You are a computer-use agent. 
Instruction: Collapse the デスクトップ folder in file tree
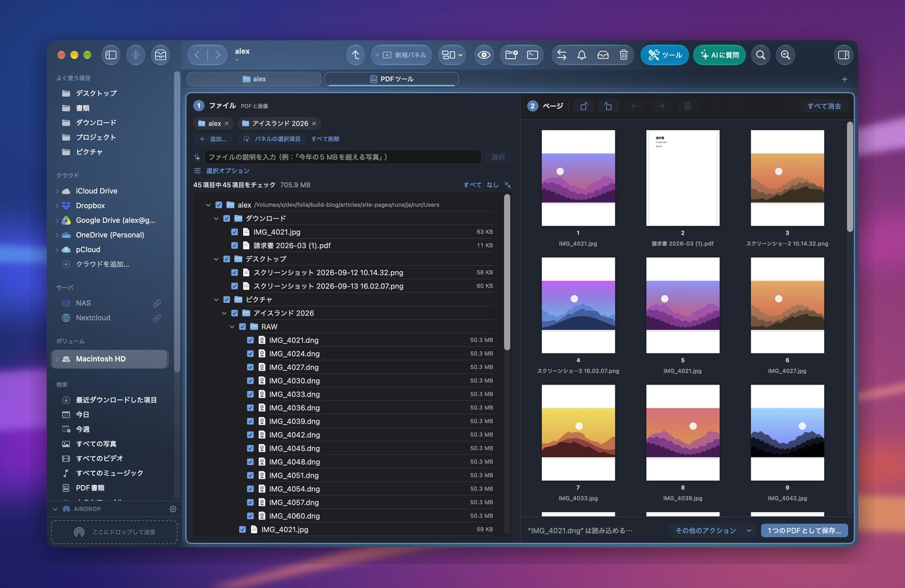click(x=216, y=259)
